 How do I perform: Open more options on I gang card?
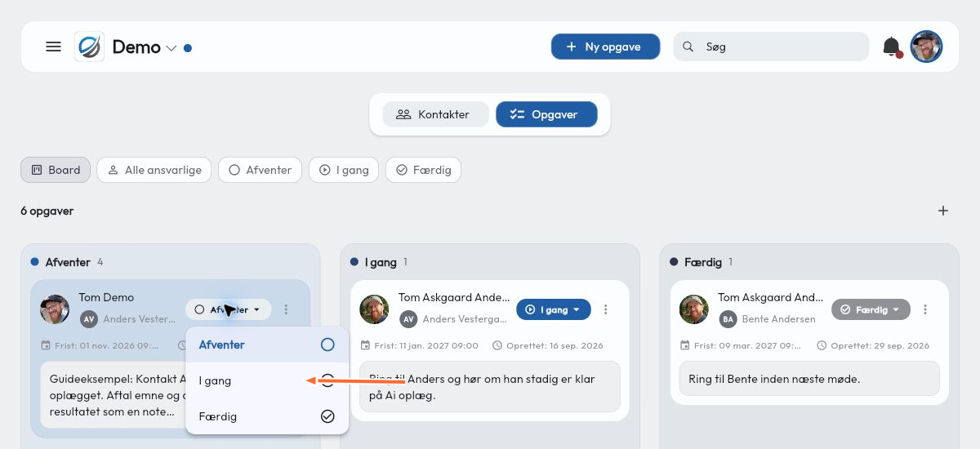[x=605, y=309]
